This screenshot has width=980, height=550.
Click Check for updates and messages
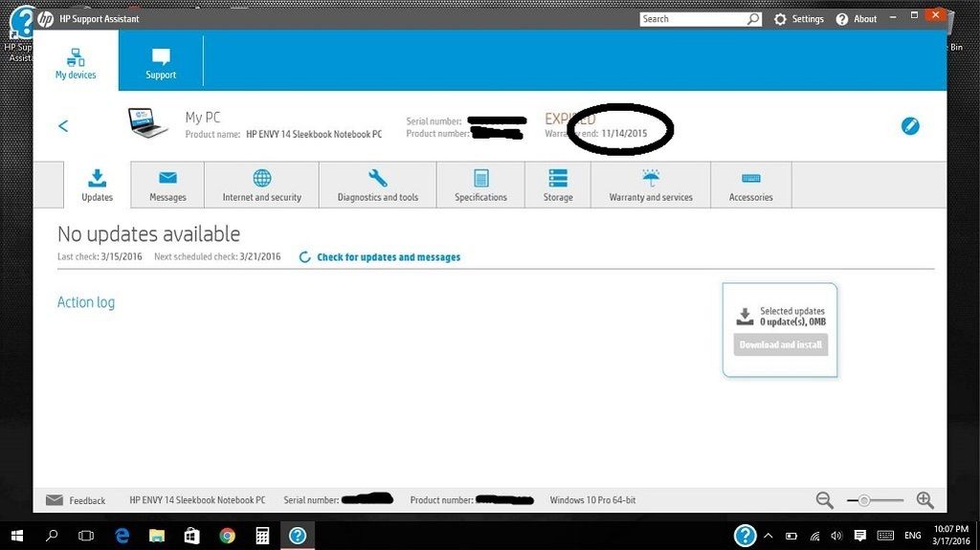pos(389,257)
